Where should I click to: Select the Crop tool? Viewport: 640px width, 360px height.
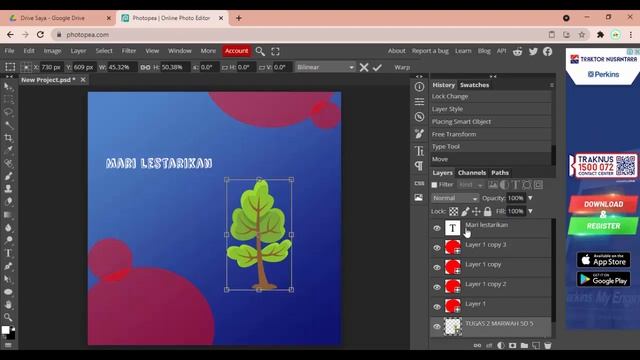pyautogui.click(x=8, y=138)
